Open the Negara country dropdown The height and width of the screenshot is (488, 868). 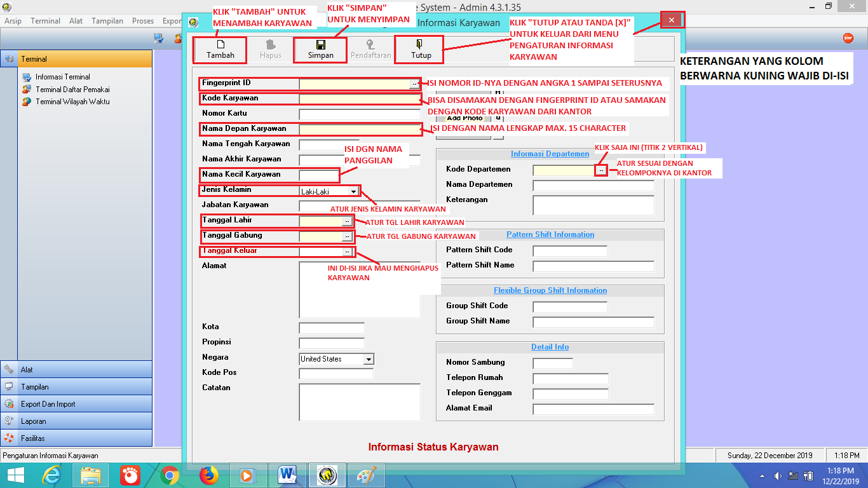tap(369, 359)
